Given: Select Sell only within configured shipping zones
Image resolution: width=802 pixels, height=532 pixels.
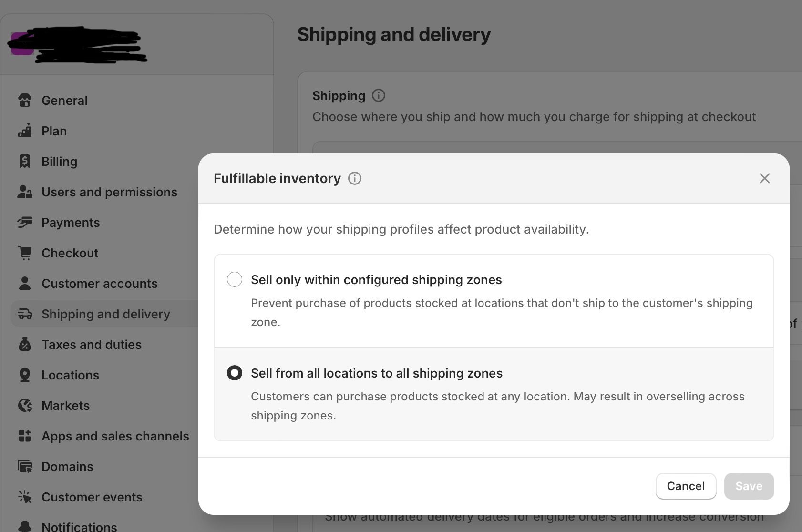Looking at the screenshot, I should coord(235,279).
